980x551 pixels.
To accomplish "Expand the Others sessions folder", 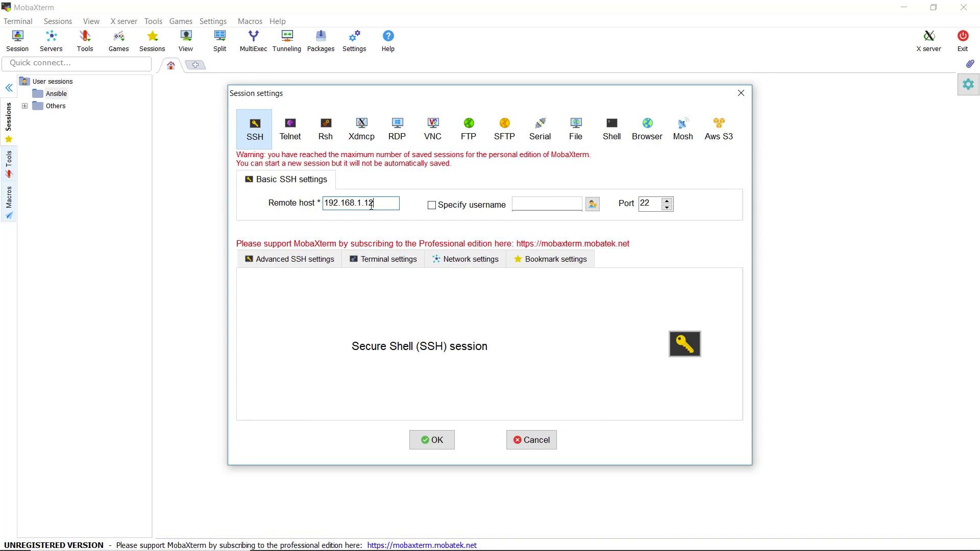I will pos(24,106).
